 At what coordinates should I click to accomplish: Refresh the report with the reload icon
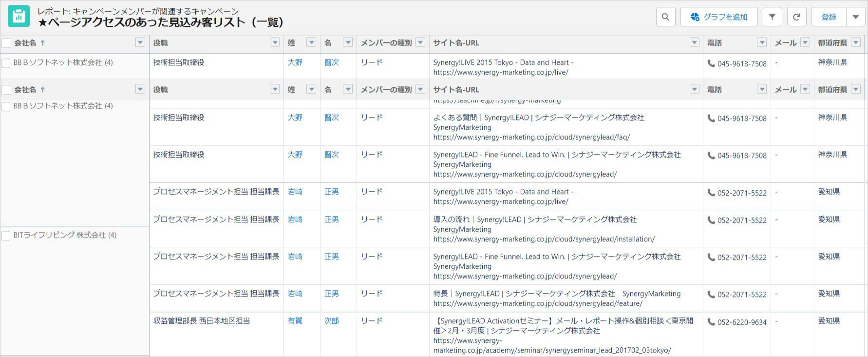tap(796, 17)
